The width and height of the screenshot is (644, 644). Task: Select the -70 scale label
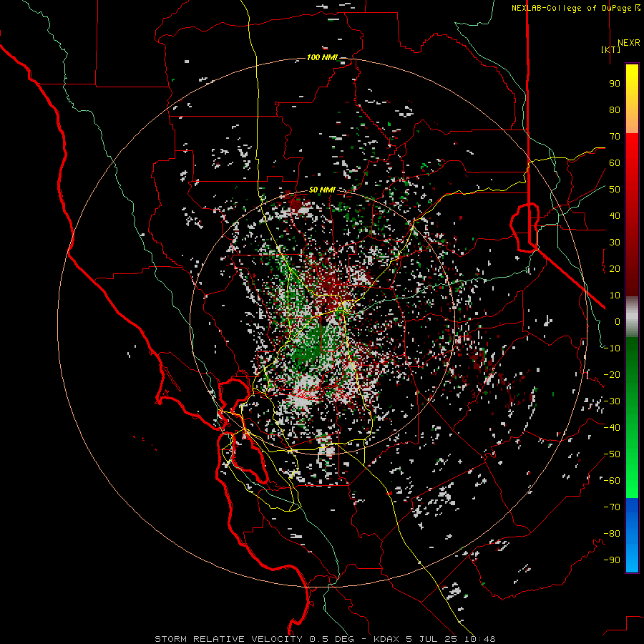coord(612,507)
